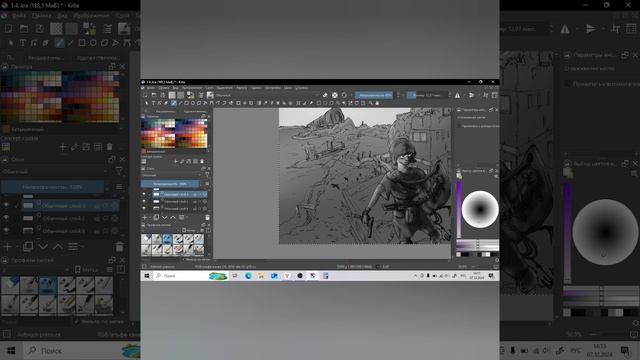Open a file using the folder icon
The width and height of the screenshot is (640, 360).
[x=154, y=95]
